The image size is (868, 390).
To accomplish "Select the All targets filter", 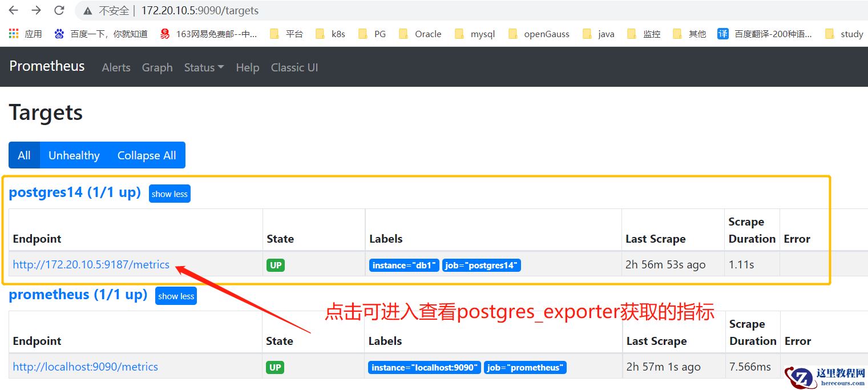I will (x=24, y=155).
